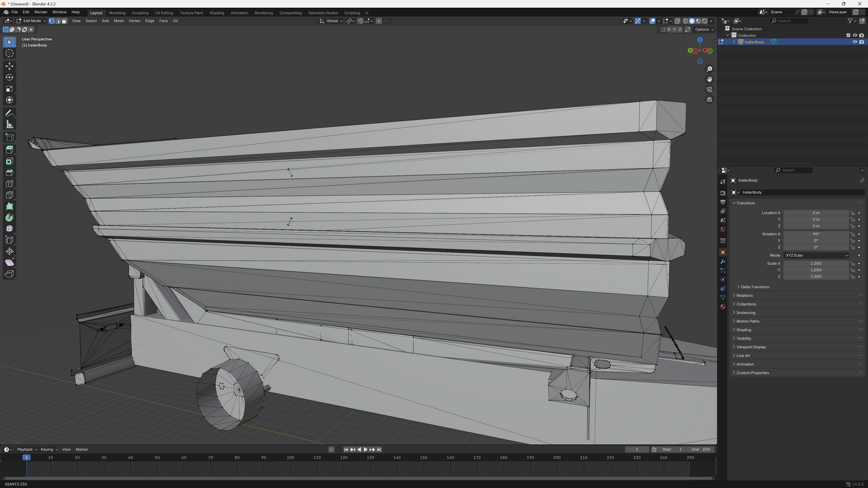Open the viewport Options popover button
The width and height of the screenshot is (868, 488).
(x=703, y=29)
